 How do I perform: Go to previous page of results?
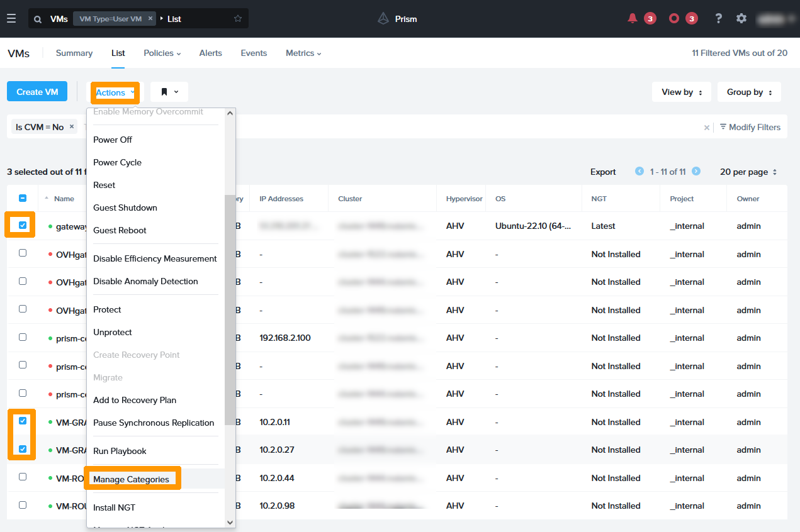pos(639,172)
